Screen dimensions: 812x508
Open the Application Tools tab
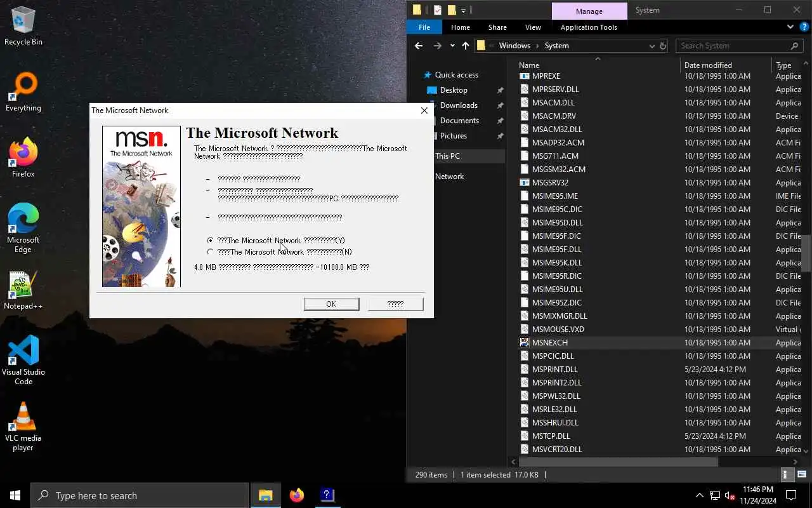[x=589, y=27]
